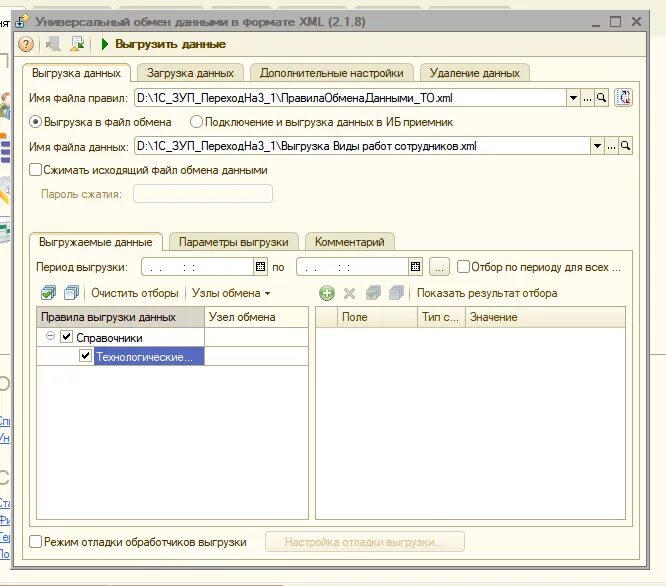Click the check all filters icon
This screenshot has width=666, height=586.
tap(373, 293)
